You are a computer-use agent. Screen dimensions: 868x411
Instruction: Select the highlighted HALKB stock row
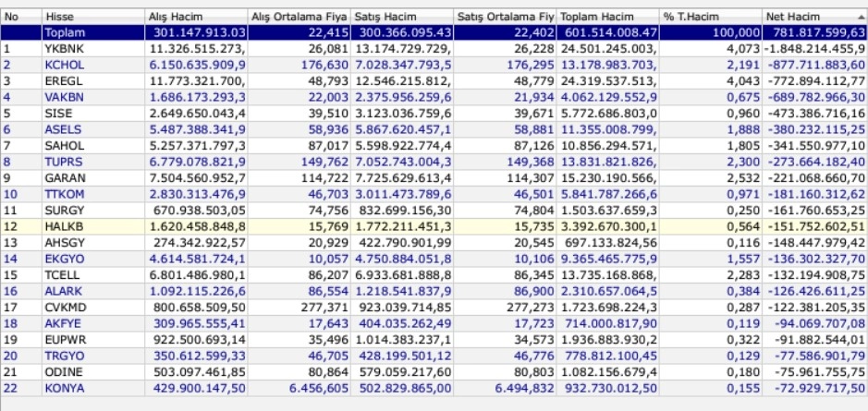(434, 227)
